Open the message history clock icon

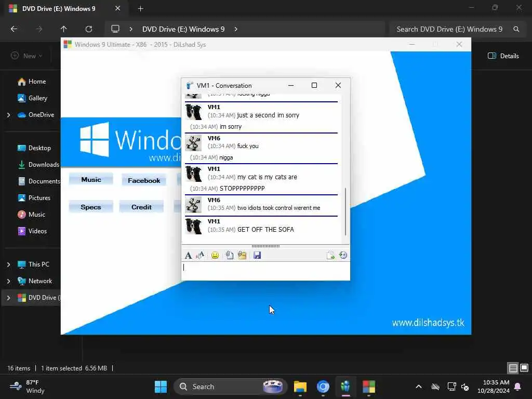click(x=343, y=255)
